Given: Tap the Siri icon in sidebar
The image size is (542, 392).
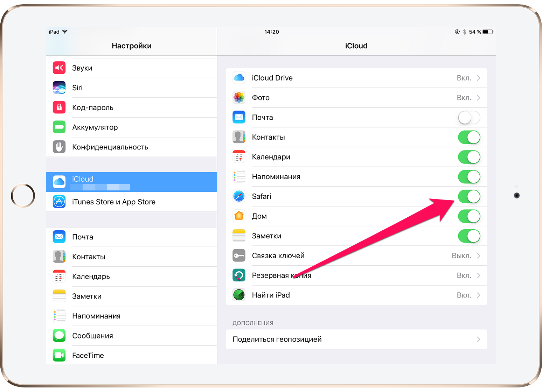Looking at the screenshot, I should click(59, 87).
